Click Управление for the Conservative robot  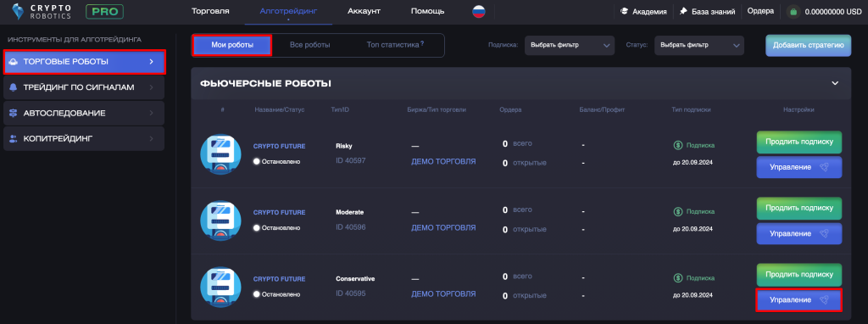point(798,300)
